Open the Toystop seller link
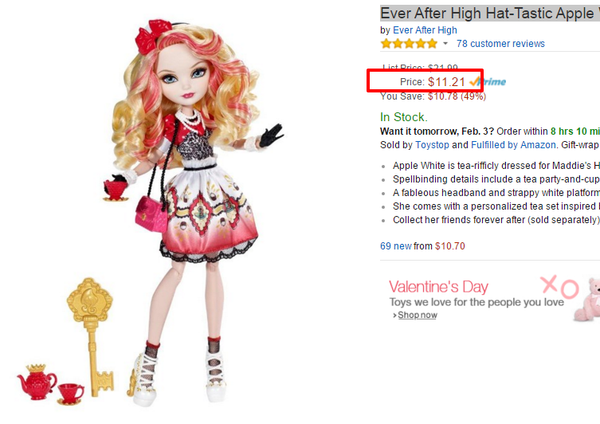The width and height of the screenshot is (600, 424). pyautogui.click(x=432, y=145)
